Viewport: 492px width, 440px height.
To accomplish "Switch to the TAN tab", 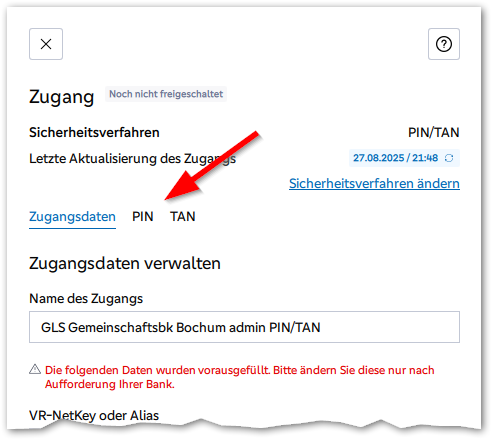I will click(183, 217).
